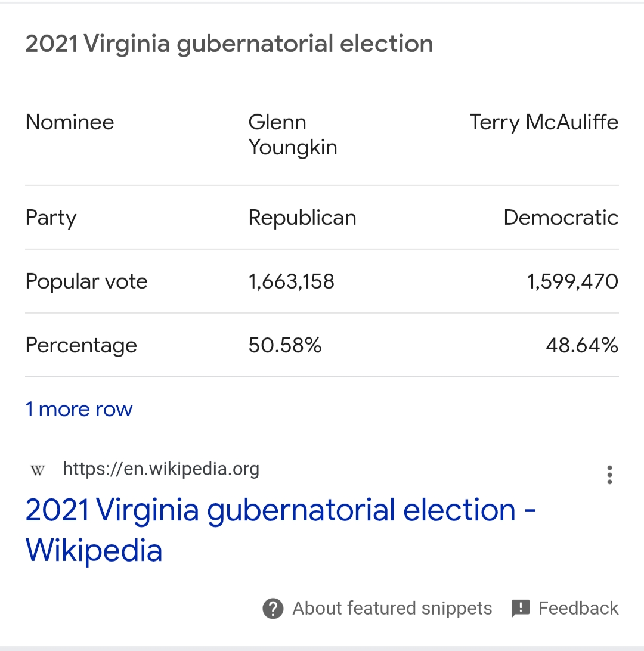
Task: Expand table with '1 more row'
Action: [79, 410]
